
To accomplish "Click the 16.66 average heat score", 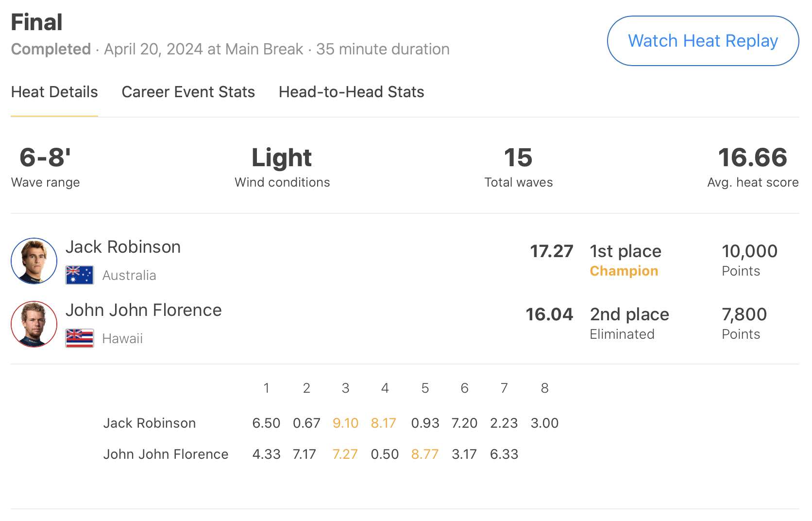I will [x=752, y=157].
